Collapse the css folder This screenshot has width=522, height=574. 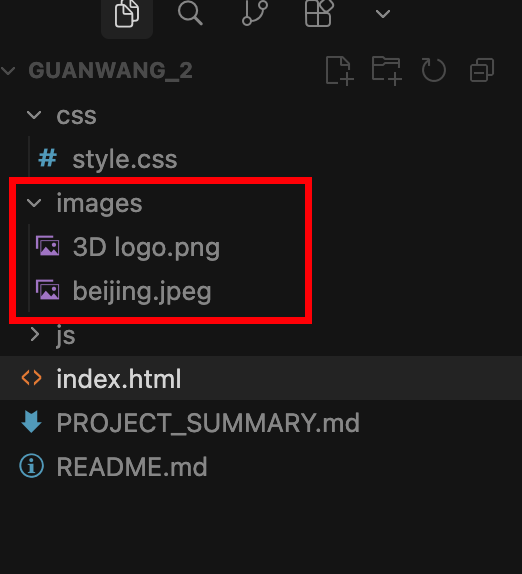point(34,115)
